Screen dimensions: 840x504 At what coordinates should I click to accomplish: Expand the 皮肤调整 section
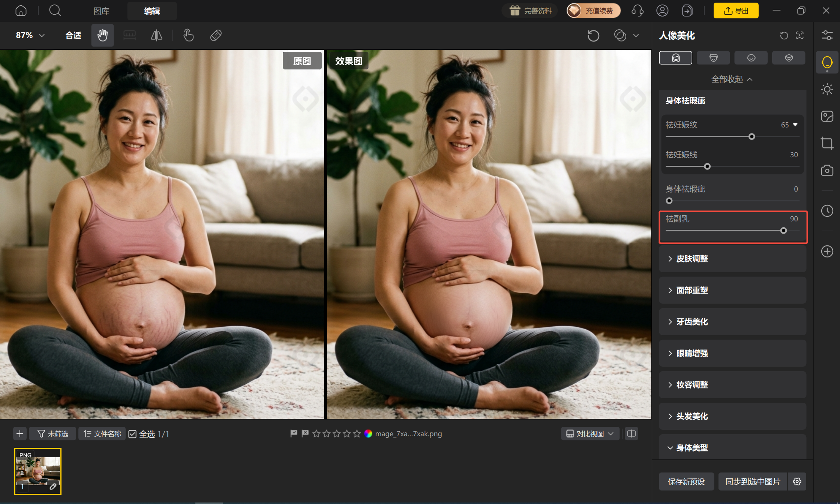coord(732,259)
